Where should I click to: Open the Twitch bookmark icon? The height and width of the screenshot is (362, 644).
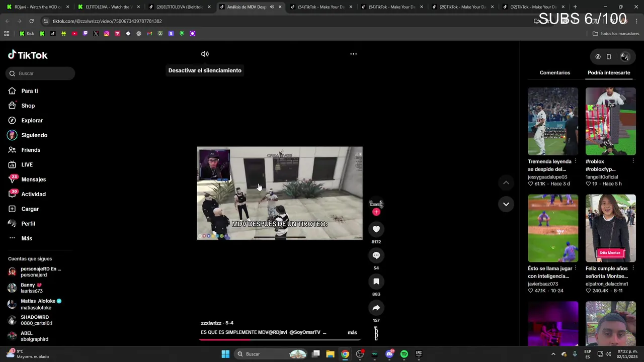click(85, 34)
